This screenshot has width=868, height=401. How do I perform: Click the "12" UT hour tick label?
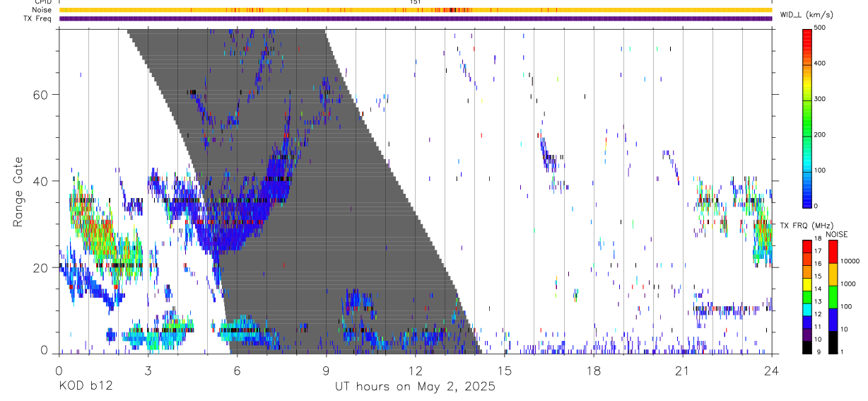(415, 370)
